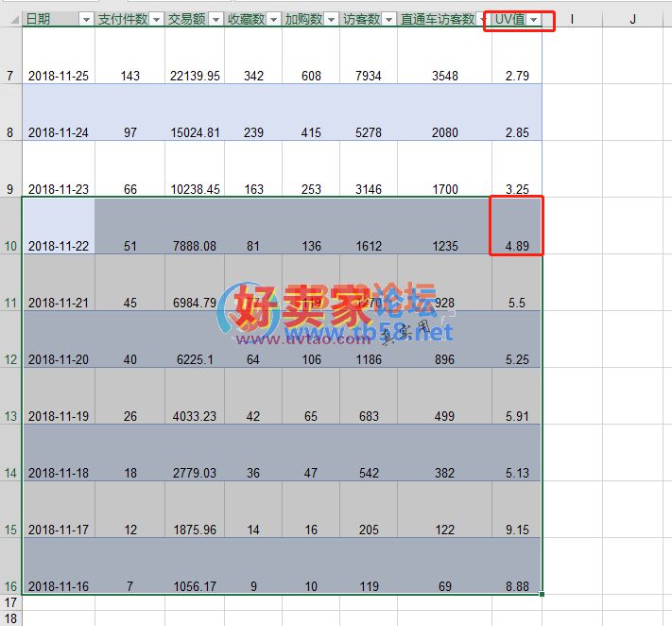Viewport: 672px width, 626px height.
Task: Click the 22139.95 transaction amount cell
Action: (195, 76)
